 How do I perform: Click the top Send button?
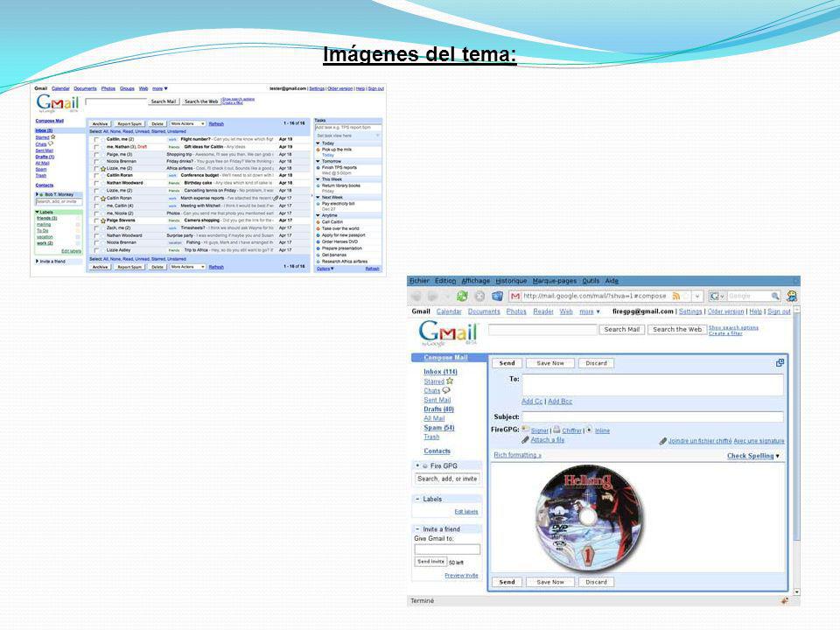point(507,363)
